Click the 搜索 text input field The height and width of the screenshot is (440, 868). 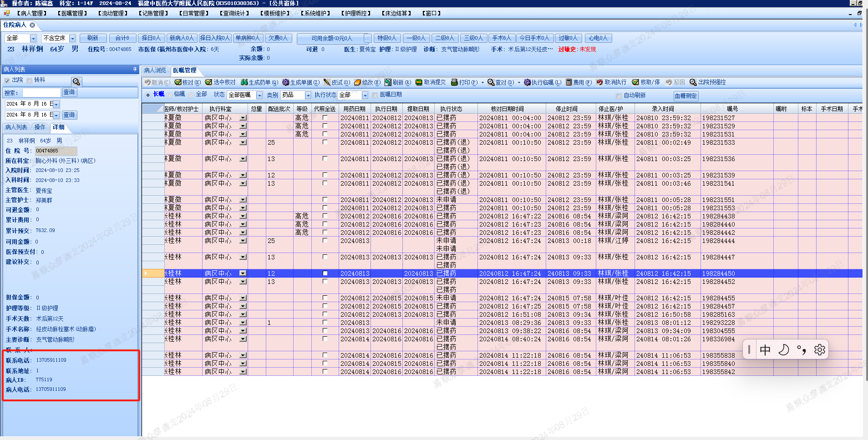tap(41, 93)
